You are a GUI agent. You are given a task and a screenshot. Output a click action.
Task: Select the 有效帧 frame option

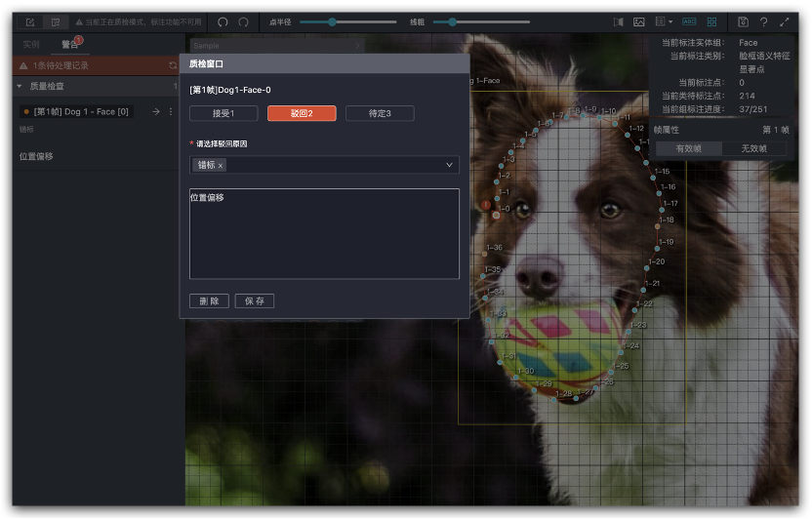coord(688,148)
